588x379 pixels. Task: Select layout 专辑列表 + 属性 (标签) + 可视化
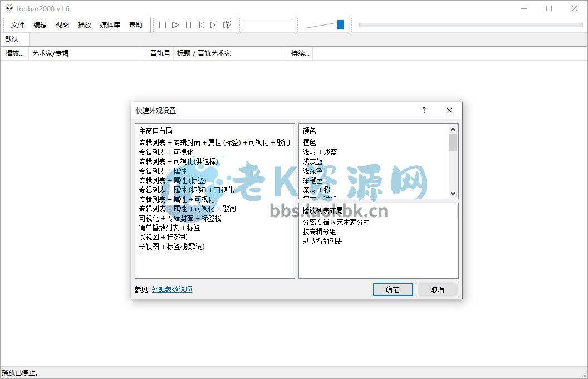tap(187, 190)
